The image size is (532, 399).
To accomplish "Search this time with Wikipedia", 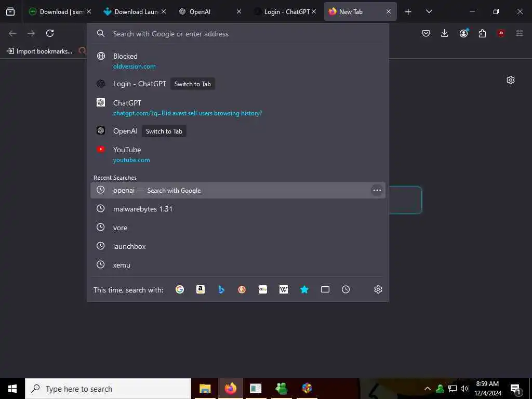I will click(x=283, y=289).
